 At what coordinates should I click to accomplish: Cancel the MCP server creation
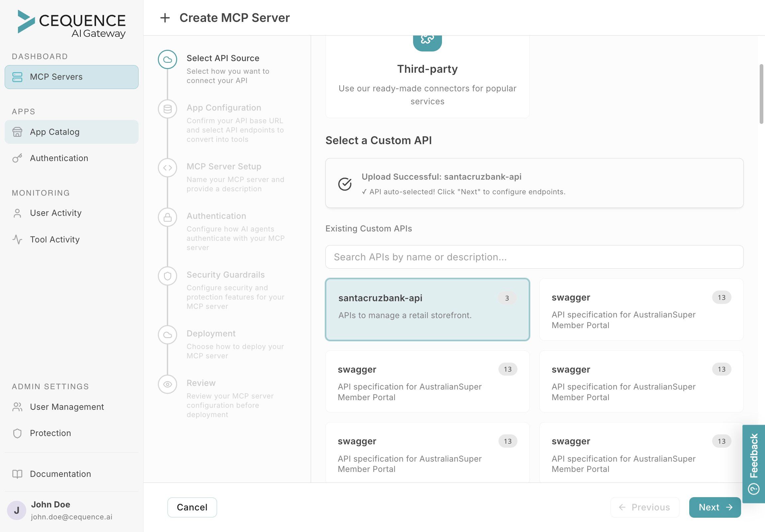coord(192,507)
